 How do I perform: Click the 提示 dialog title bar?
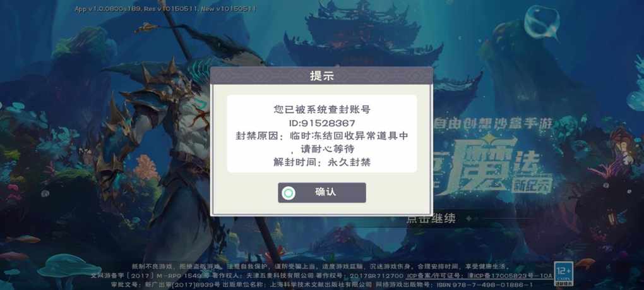pos(321,76)
